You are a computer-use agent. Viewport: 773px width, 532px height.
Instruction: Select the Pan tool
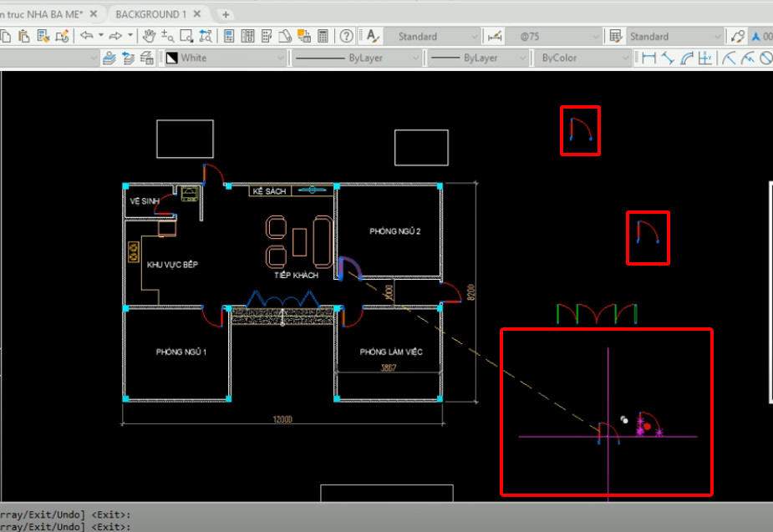(x=149, y=36)
